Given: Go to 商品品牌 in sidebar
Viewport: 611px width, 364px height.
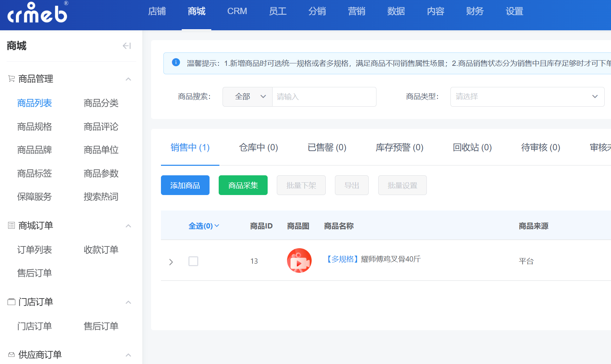Looking at the screenshot, I should click(35, 150).
